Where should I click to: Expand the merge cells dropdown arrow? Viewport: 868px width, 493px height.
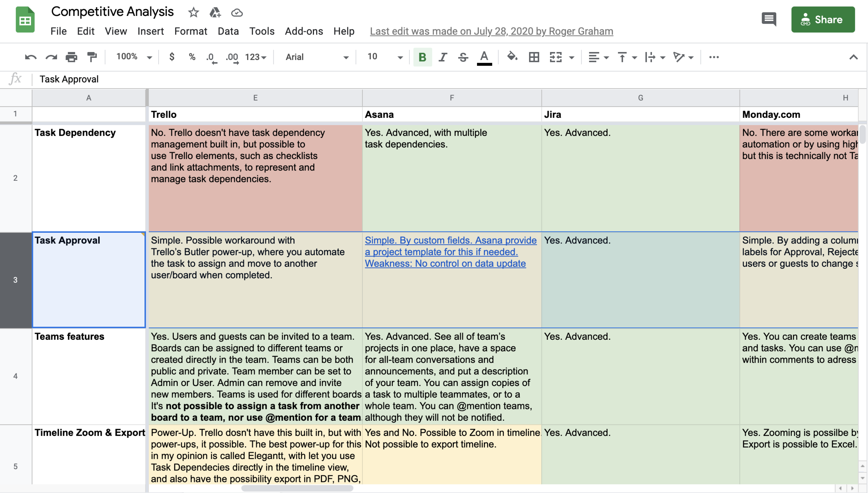pyautogui.click(x=572, y=57)
